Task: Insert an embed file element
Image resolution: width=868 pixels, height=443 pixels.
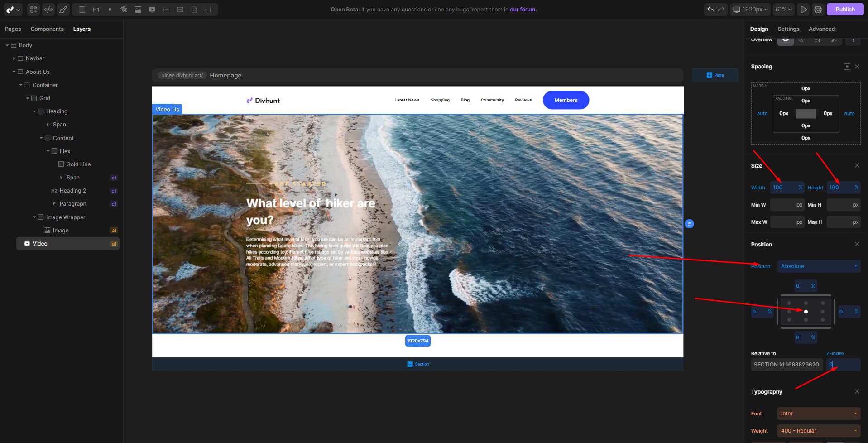Action: 194,9
